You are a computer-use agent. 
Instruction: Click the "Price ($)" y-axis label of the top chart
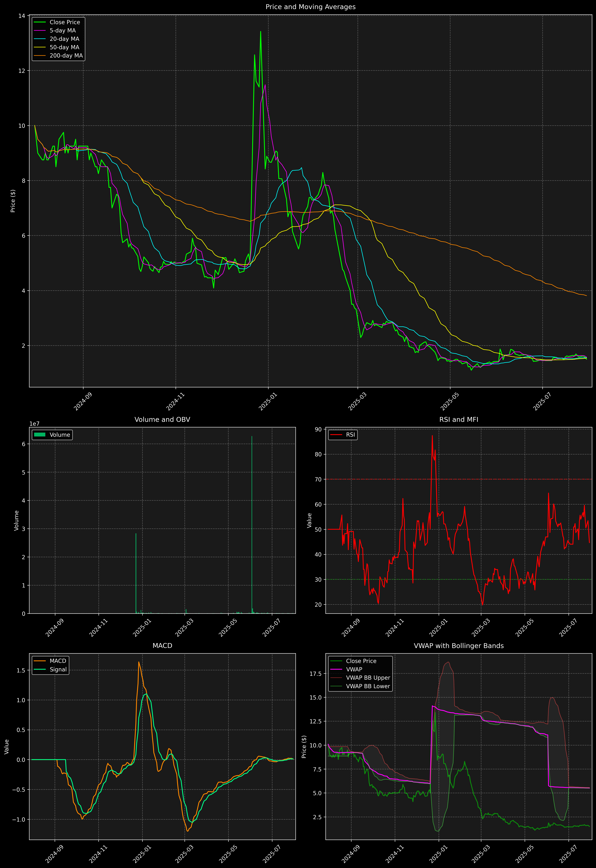[13, 201]
